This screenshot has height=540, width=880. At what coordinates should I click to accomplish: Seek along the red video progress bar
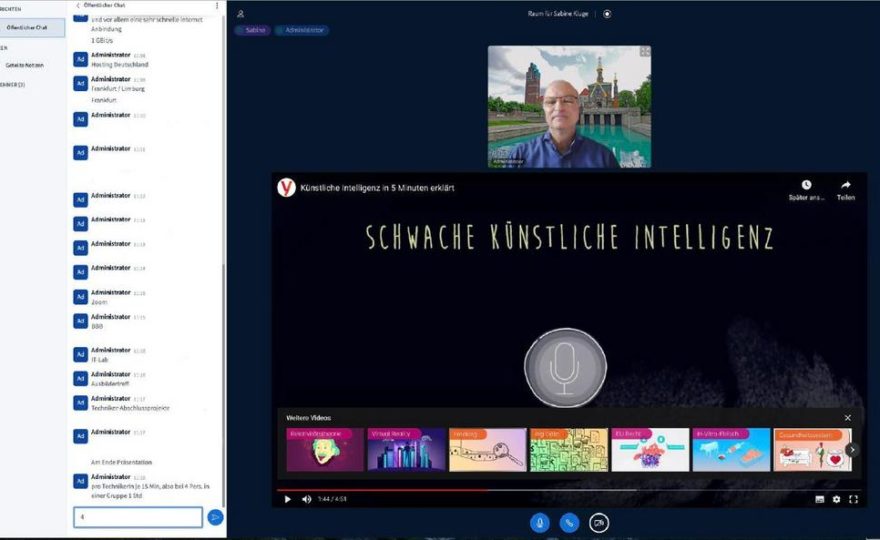point(568,490)
